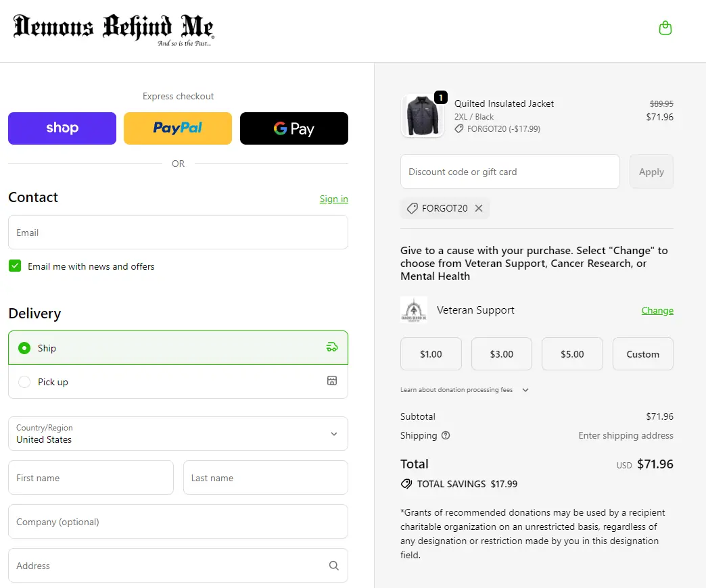706x588 pixels.
Task: Click Change to pick another cause
Action: click(x=657, y=310)
